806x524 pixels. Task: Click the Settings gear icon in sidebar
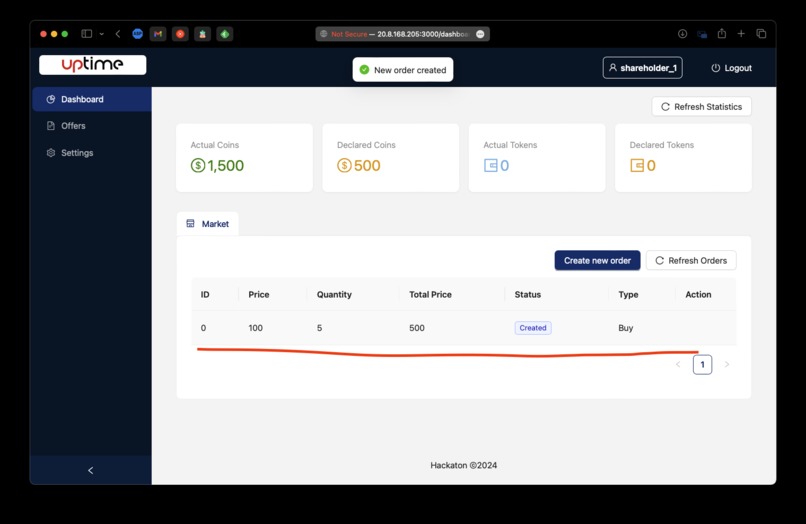click(50, 153)
